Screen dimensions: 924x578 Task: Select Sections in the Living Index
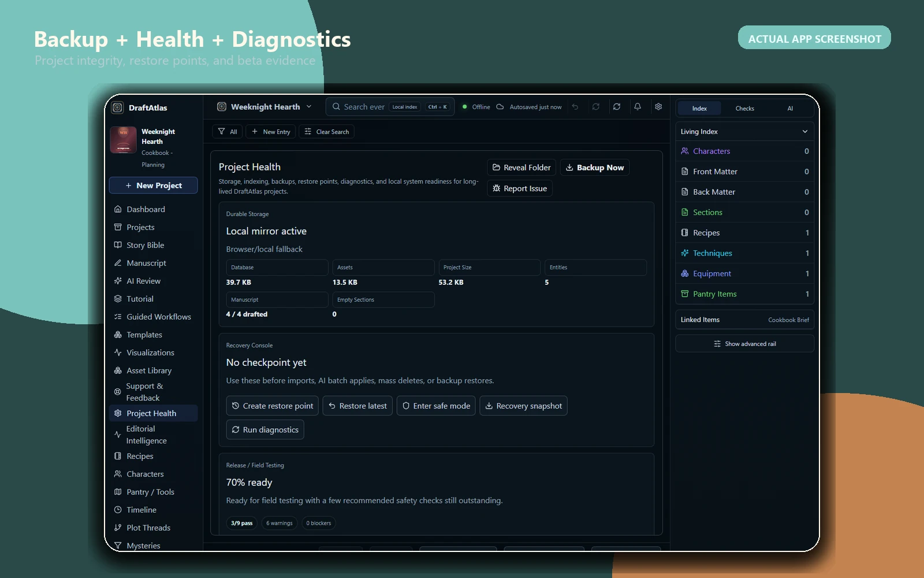(744, 212)
